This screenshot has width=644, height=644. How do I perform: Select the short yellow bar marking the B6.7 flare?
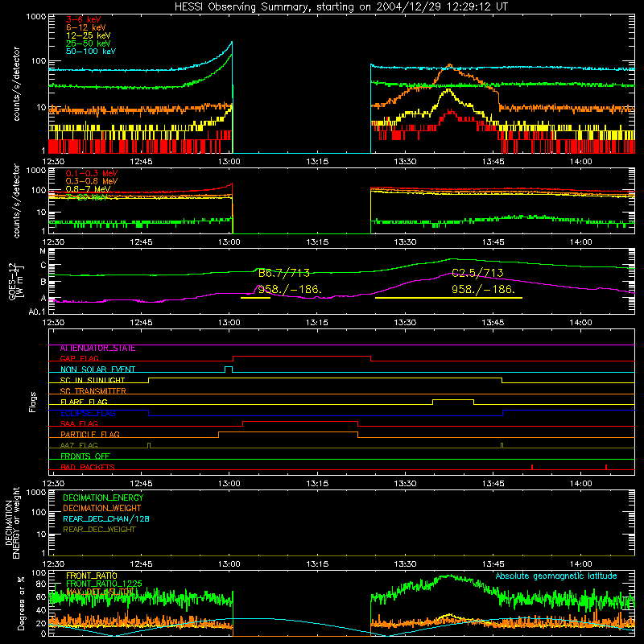[x=255, y=297]
